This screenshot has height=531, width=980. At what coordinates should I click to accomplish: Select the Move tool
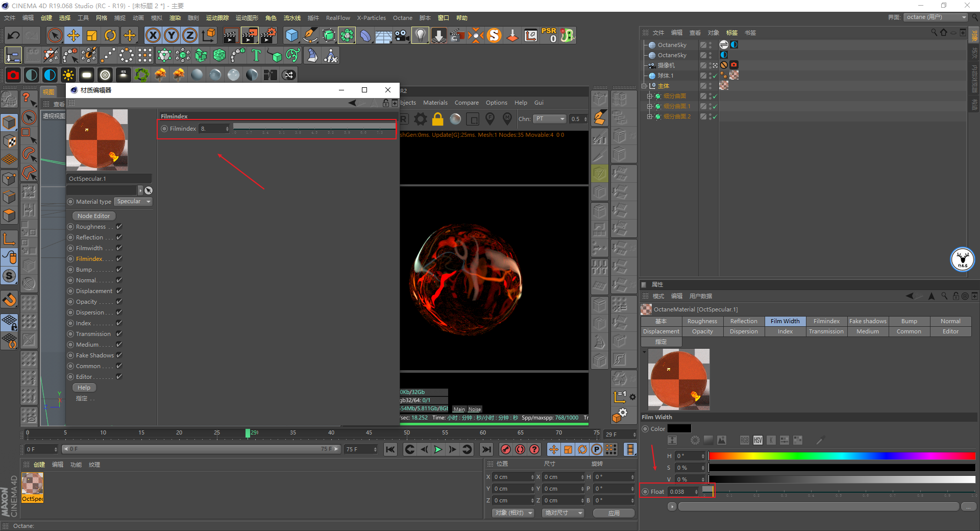click(x=73, y=35)
